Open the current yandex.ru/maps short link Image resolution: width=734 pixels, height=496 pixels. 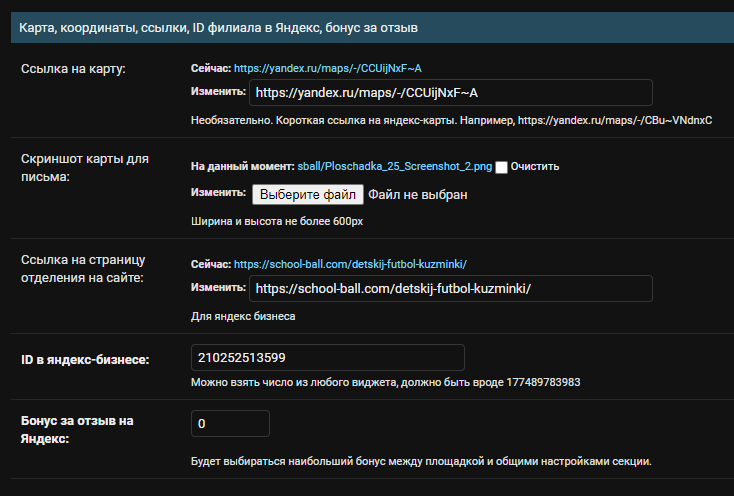click(327, 68)
